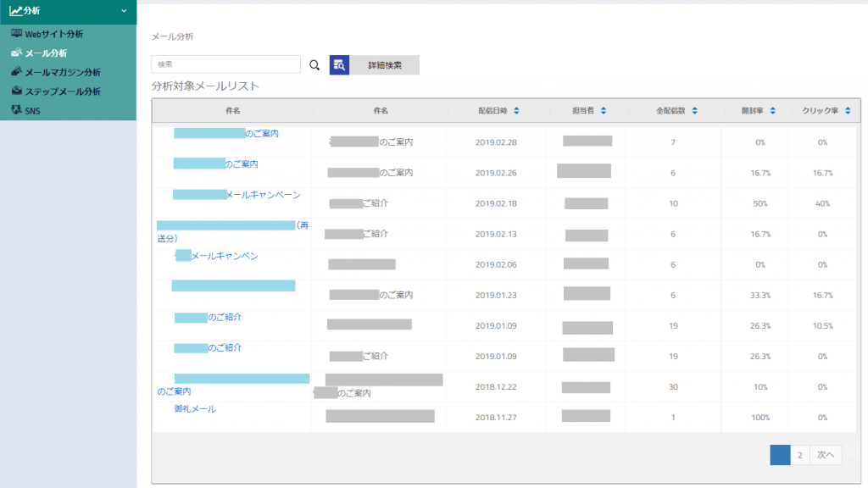The width and height of the screenshot is (868, 488).
Task: Click the 詳細検索 button
Action: tap(385, 64)
